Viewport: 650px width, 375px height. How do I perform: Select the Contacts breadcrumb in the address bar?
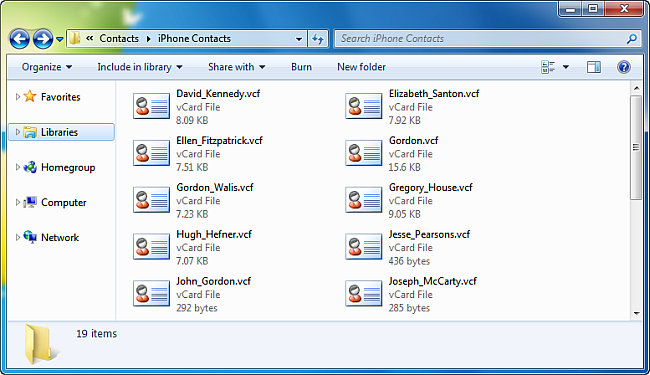click(x=119, y=39)
